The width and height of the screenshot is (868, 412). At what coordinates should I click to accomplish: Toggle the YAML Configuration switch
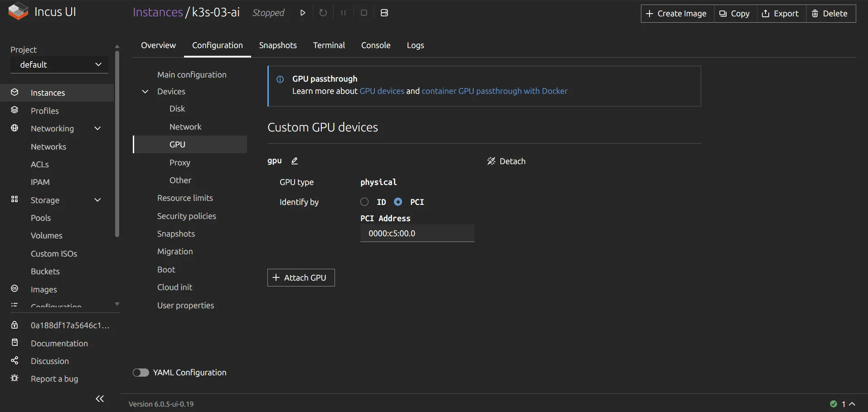(x=141, y=373)
